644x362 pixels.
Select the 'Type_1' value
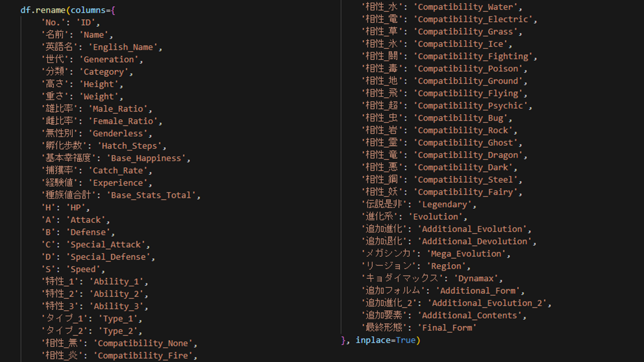pyautogui.click(x=118, y=319)
